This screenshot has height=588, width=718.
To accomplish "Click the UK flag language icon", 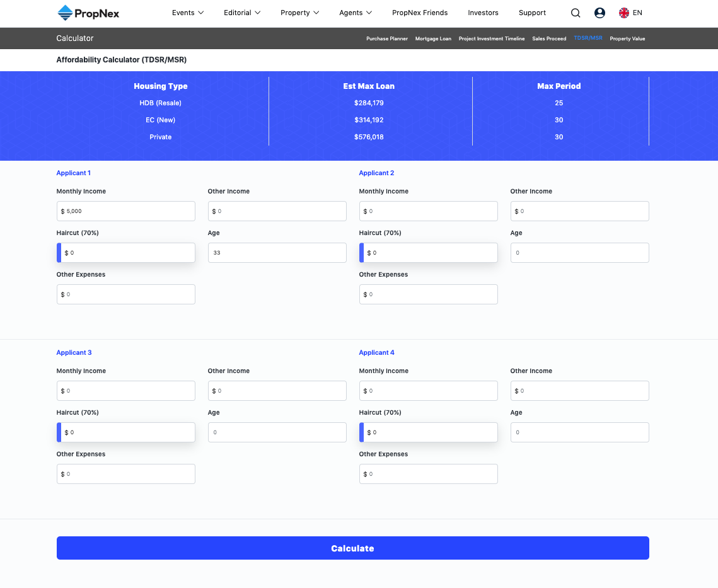I will click(624, 13).
